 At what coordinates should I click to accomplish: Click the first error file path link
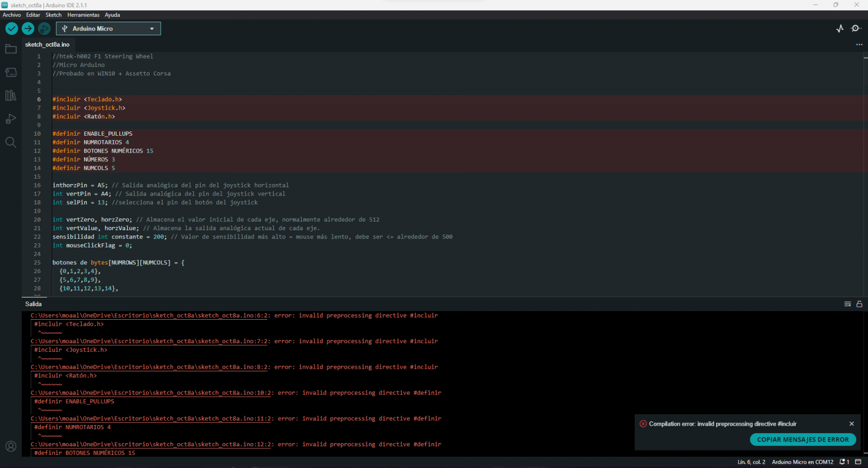coord(150,315)
